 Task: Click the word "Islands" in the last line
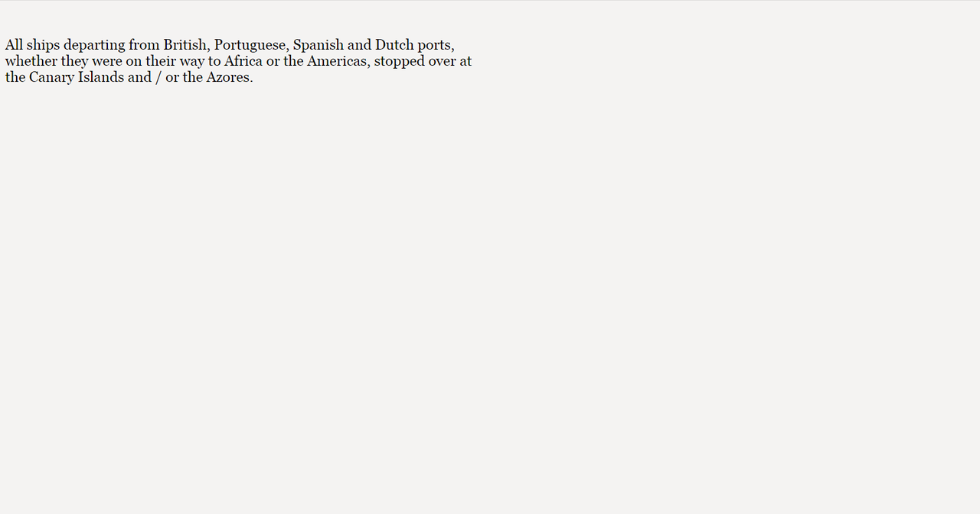click(101, 77)
